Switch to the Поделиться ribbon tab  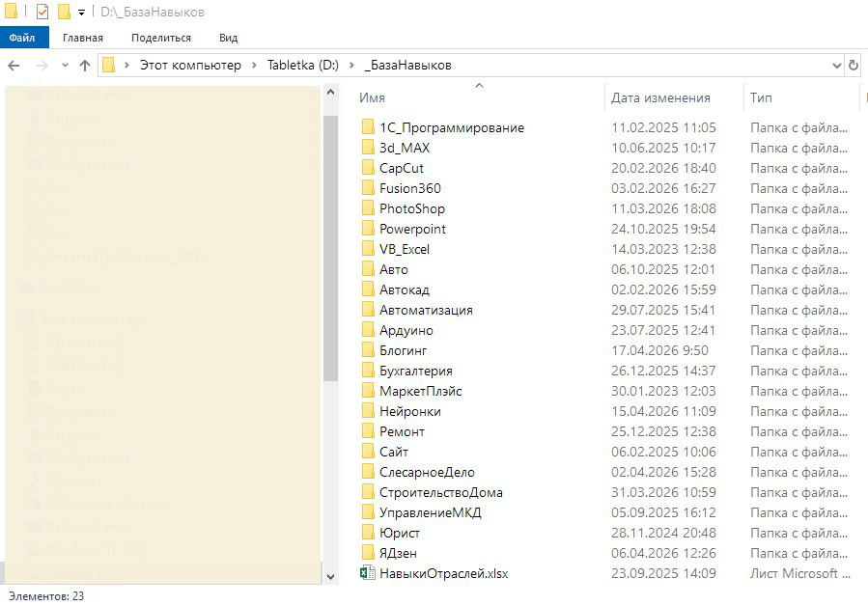(x=161, y=38)
